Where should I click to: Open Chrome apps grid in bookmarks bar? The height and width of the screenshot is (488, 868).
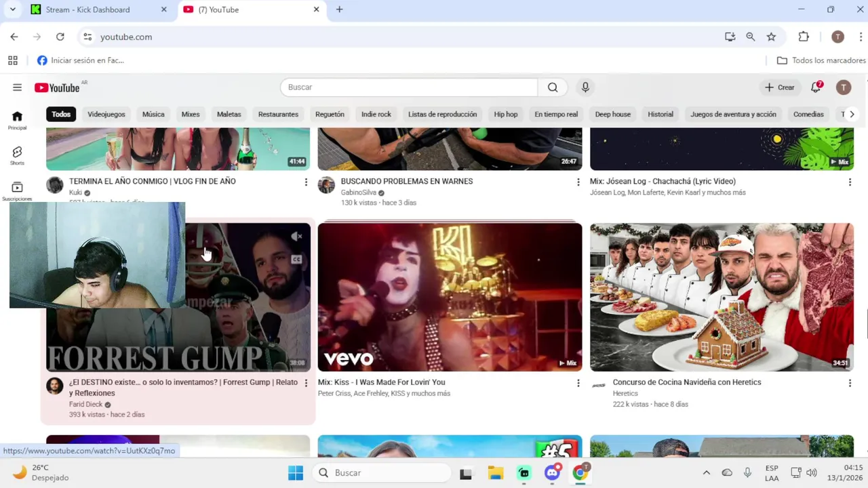(13, 60)
